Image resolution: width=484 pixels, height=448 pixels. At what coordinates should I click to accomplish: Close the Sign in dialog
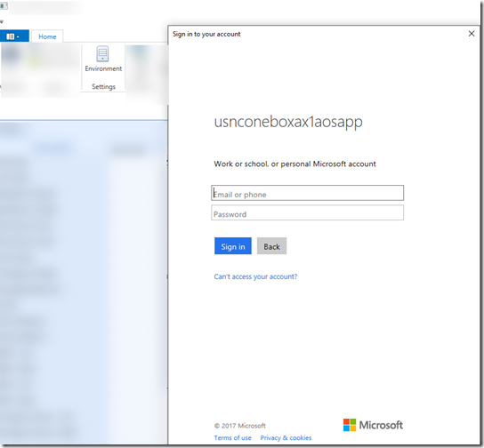click(472, 34)
